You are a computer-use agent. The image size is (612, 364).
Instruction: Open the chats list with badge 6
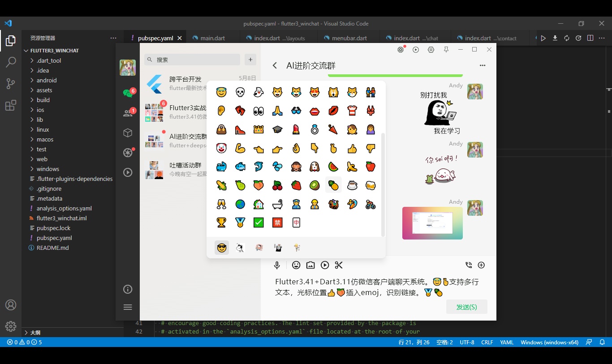[x=128, y=93]
